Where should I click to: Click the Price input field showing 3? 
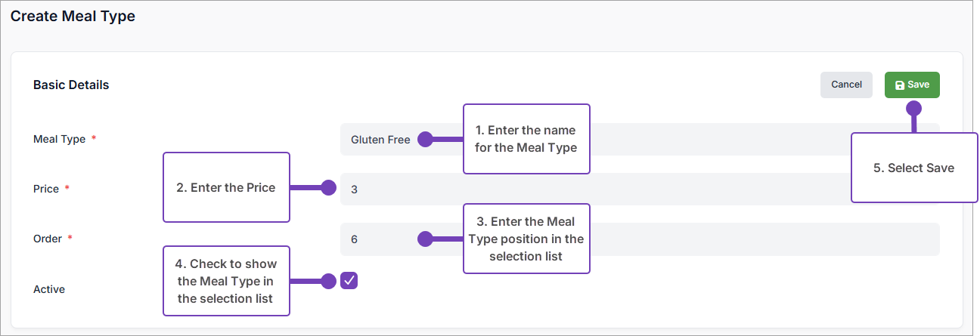pos(590,190)
